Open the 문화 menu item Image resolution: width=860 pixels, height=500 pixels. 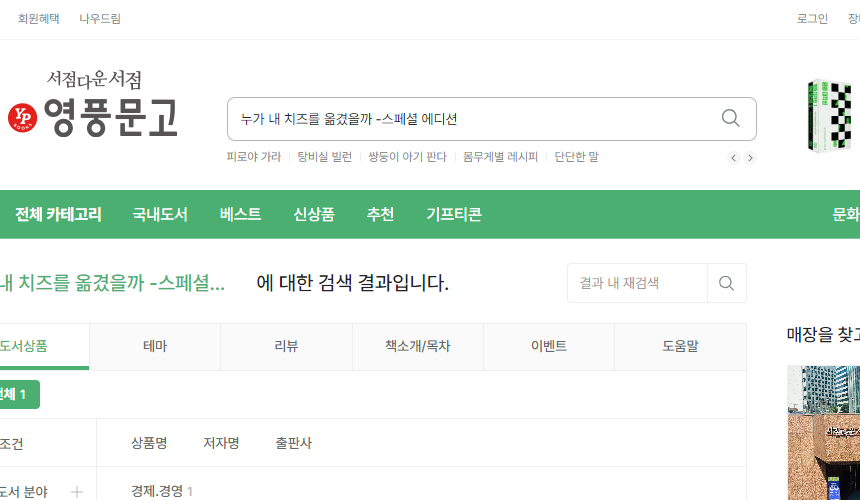click(x=846, y=214)
